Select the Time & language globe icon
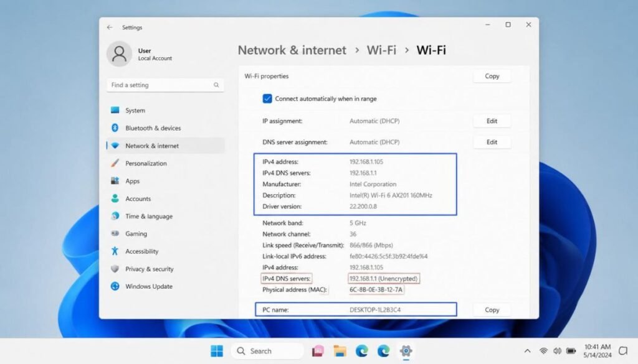Screen dimensions: 638x364 pos(115,216)
